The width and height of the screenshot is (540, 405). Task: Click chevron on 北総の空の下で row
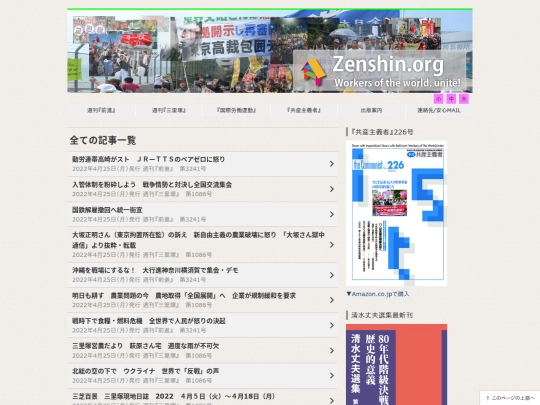point(332,375)
